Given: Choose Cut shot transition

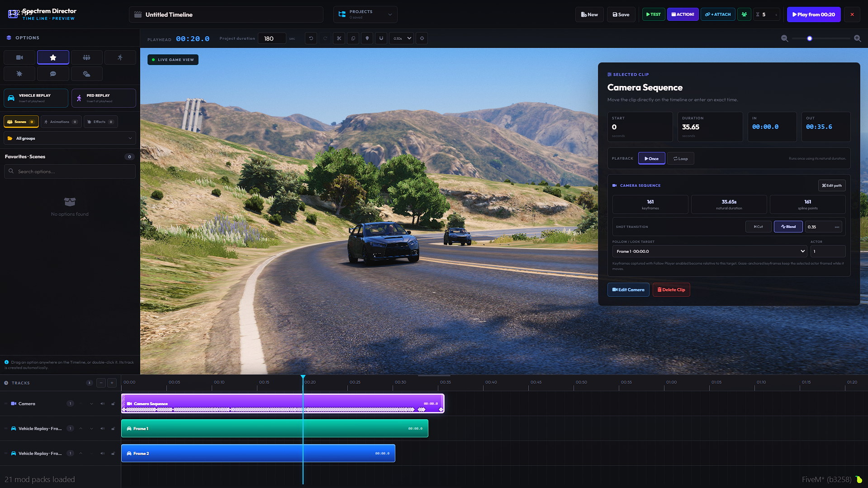Looking at the screenshot, I should (x=759, y=227).
